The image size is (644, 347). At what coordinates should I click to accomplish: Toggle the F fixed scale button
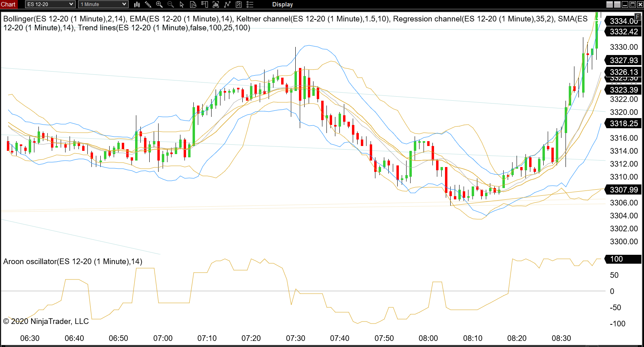click(638, 17)
